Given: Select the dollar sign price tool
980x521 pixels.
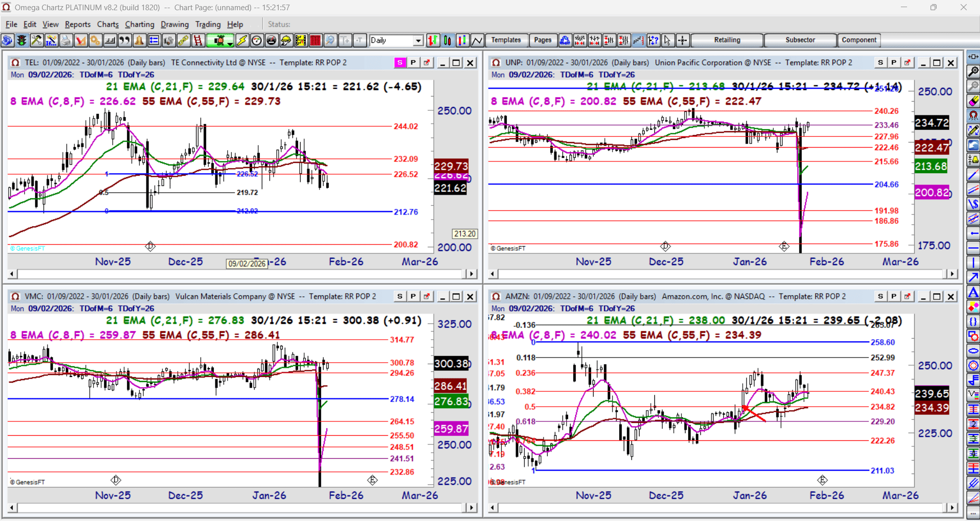Looking at the screenshot, I should [973, 204].
